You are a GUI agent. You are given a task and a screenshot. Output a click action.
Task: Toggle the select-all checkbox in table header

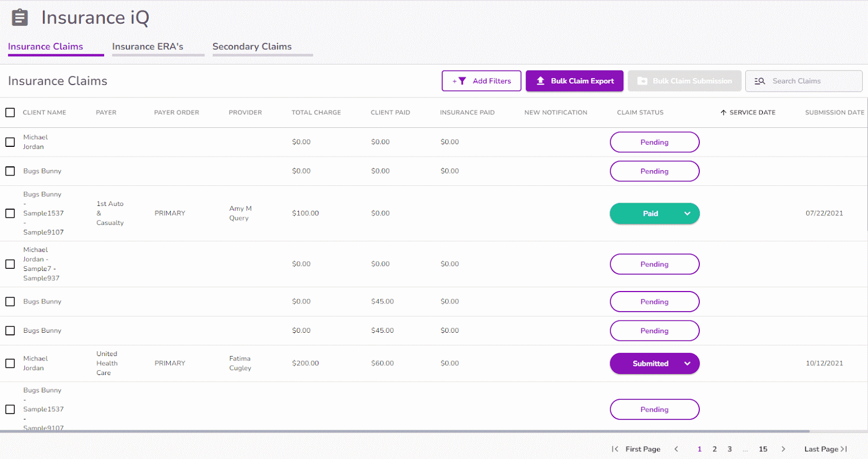pyautogui.click(x=10, y=113)
